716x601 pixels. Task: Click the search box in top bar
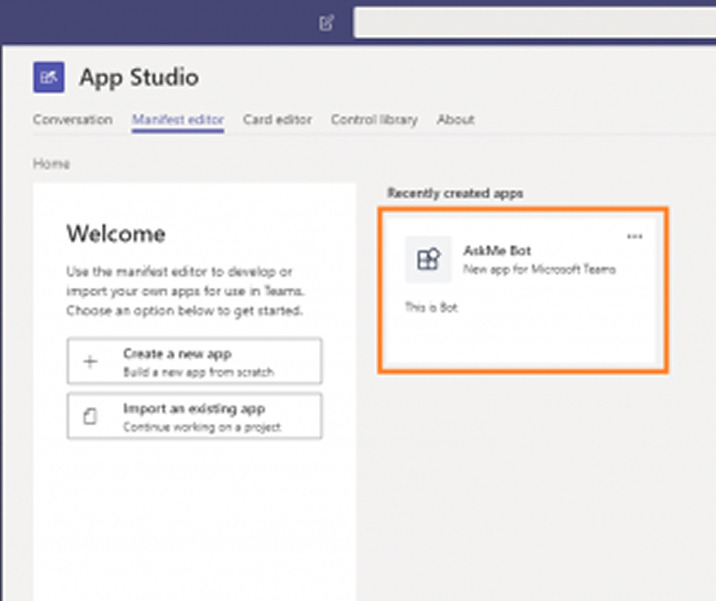[535, 22]
